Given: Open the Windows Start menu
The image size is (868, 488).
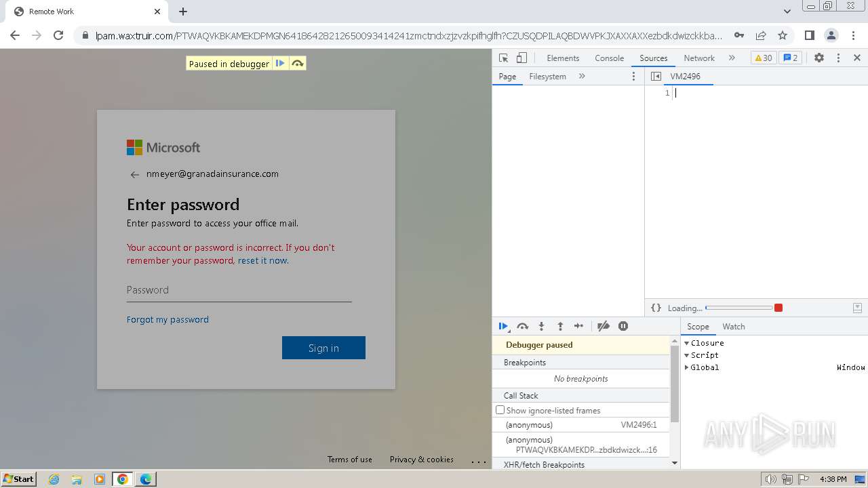Looking at the screenshot, I should tap(19, 479).
